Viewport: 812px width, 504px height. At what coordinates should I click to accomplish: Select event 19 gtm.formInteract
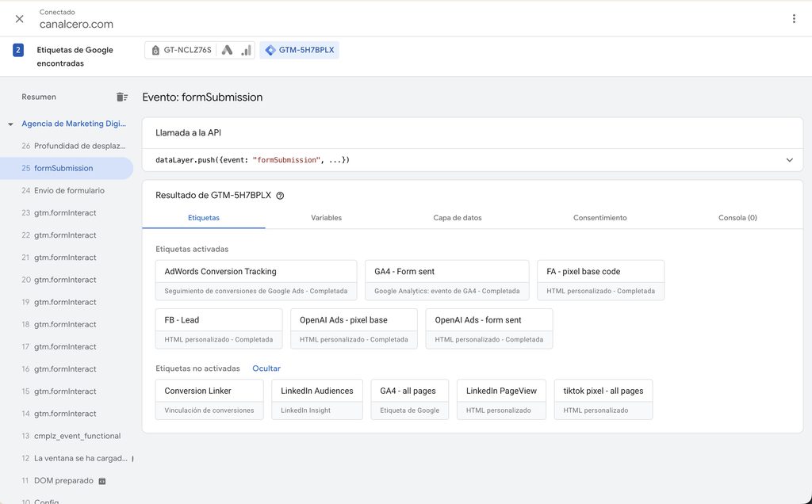click(67, 302)
